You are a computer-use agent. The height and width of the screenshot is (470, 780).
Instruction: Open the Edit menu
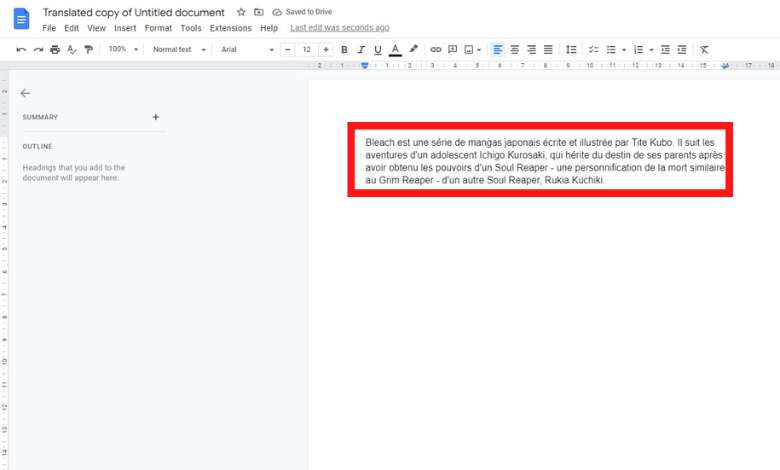pyautogui.click(x=72, y=28)
